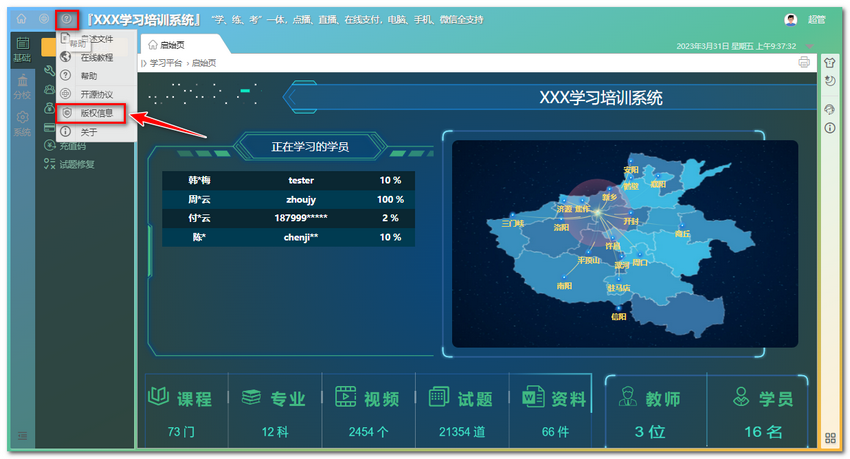Viewport: 850px width, 459px height.
Task: Click the refresh icon in right sidebar
Action: click(829, 81)
